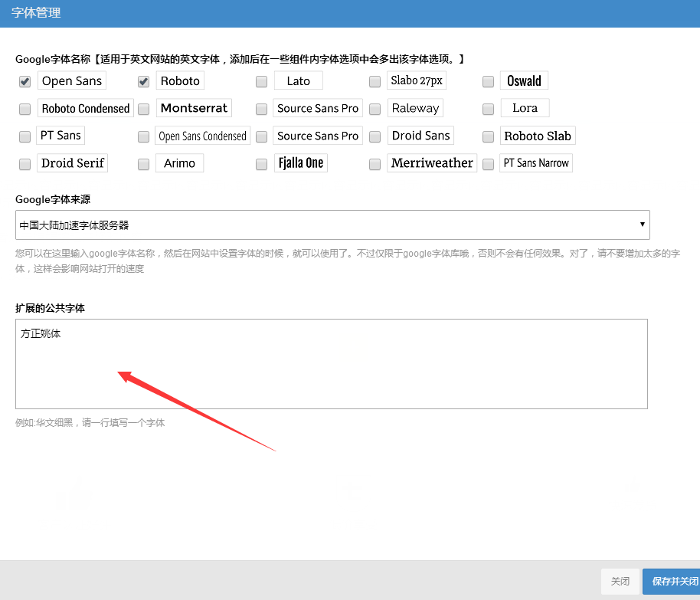Tick the PT Sans Narrow checkbox
This screenshot has height=600, width=700.
[x=488, y=164]
